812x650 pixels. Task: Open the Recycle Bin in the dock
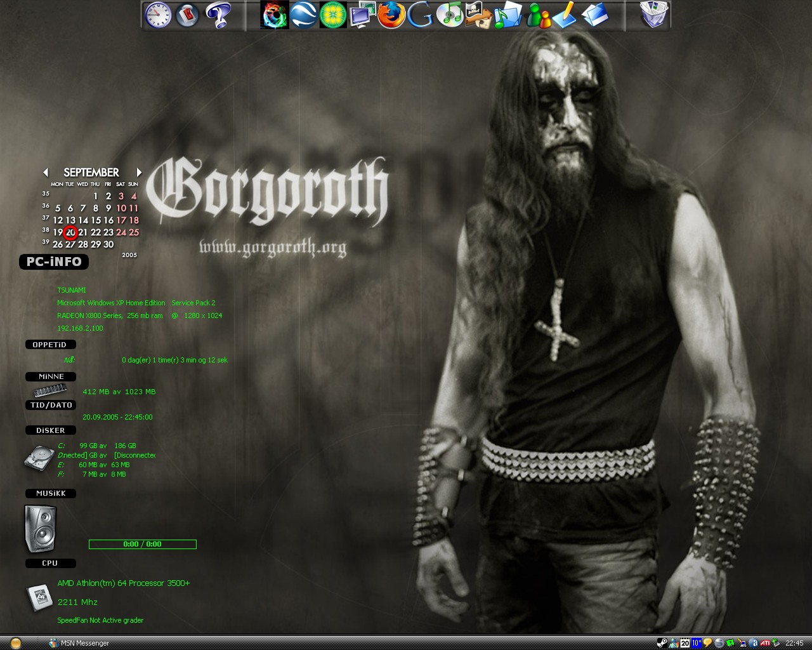coord(654,15)
